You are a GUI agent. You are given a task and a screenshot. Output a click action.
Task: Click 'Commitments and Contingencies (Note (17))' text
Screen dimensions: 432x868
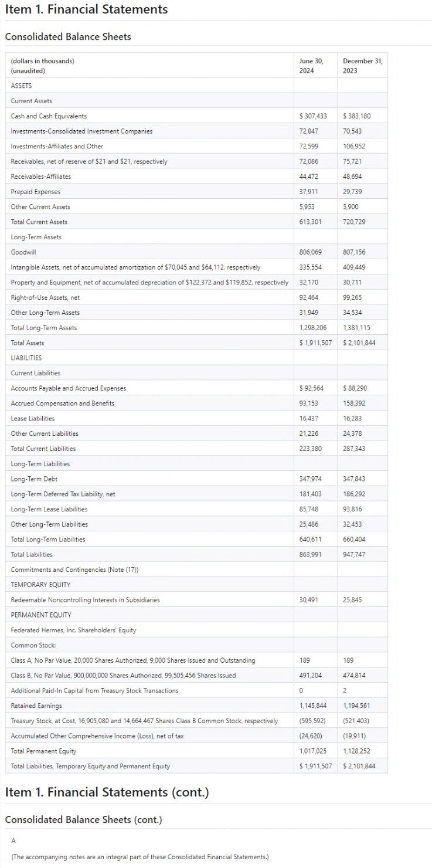(x=74, y=569)
